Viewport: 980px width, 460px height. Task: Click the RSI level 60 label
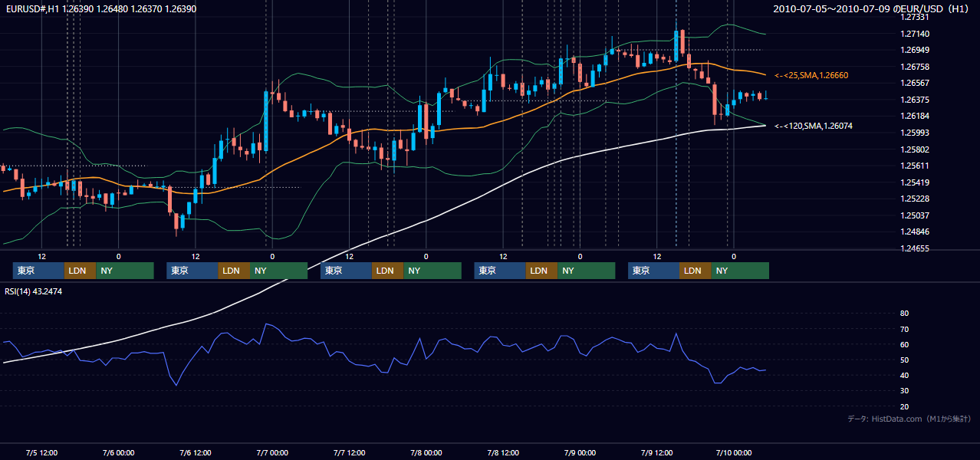click(x=904, y=344)
